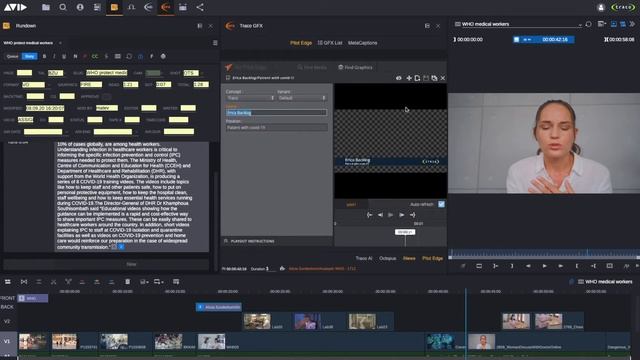Open the headphones Audio app in top bar

(131, 7)
